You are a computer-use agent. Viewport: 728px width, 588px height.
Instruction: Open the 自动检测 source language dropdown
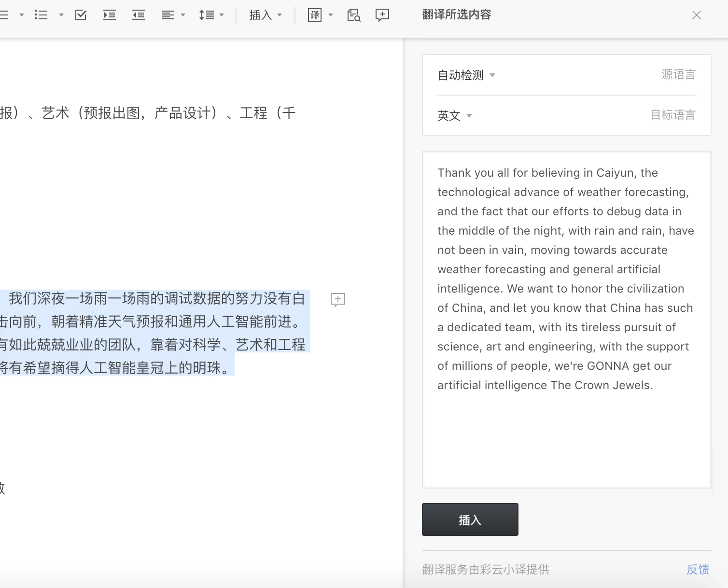click(x=466, y=75)
